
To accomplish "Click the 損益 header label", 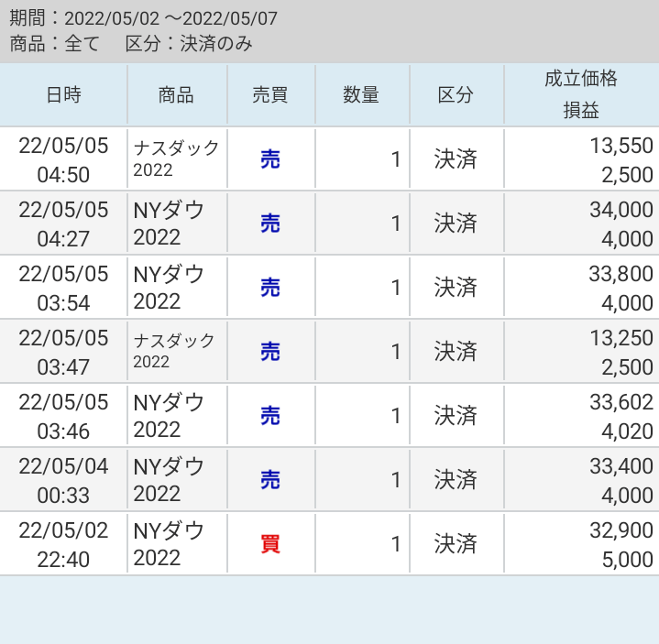I will pos(580,111).
